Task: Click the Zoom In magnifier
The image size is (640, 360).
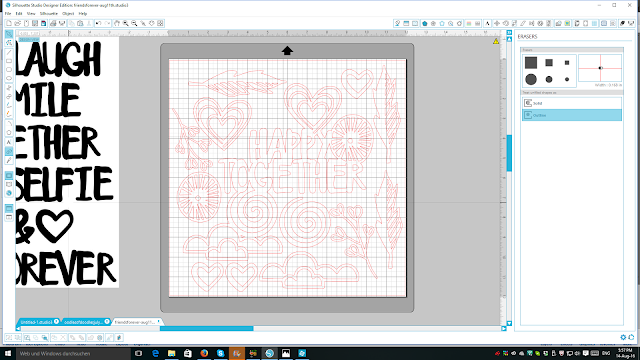Action: tap(126, 24)
